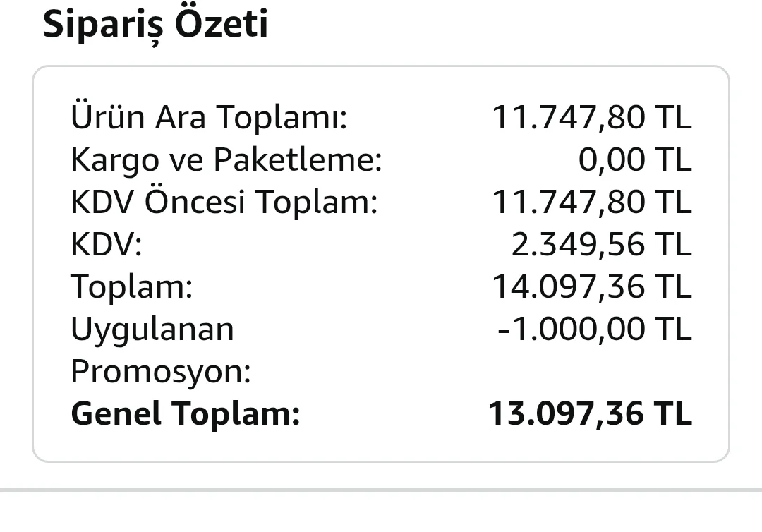Select the bold Genel Toplam label
Screen dimensions: 762x532
point(186,414)
